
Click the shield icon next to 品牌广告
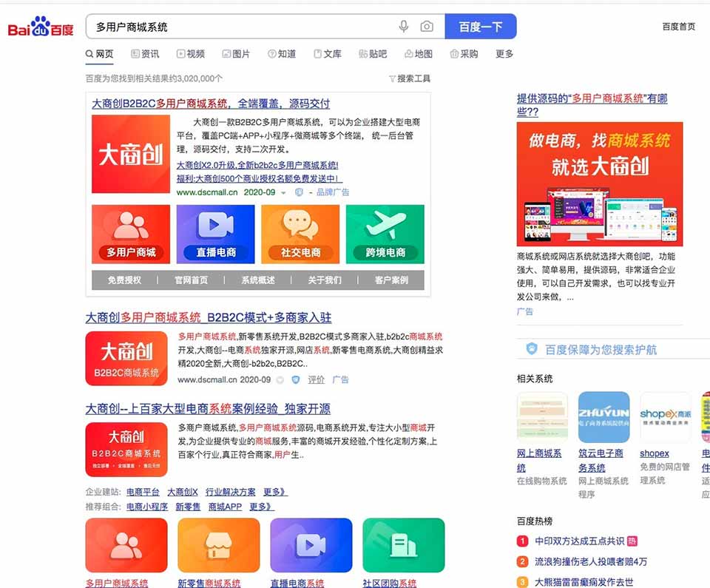[299, 192]
